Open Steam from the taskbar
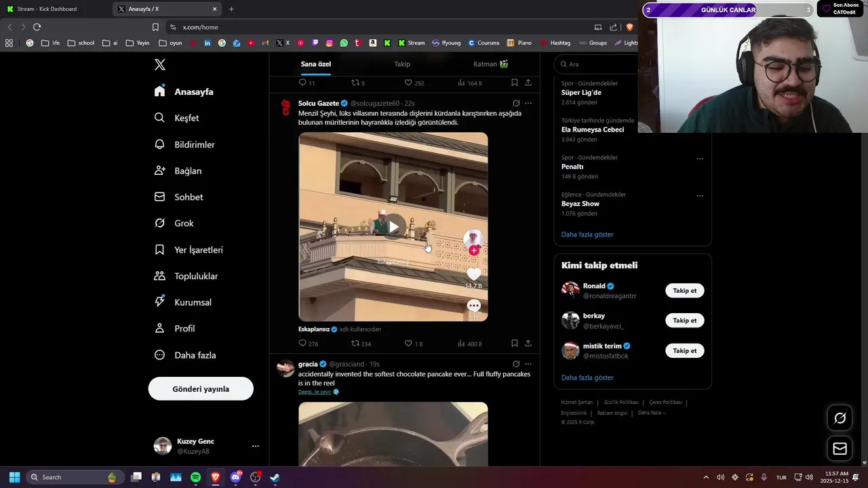Screen dimensions: 868x488 [x=275, y=477]
